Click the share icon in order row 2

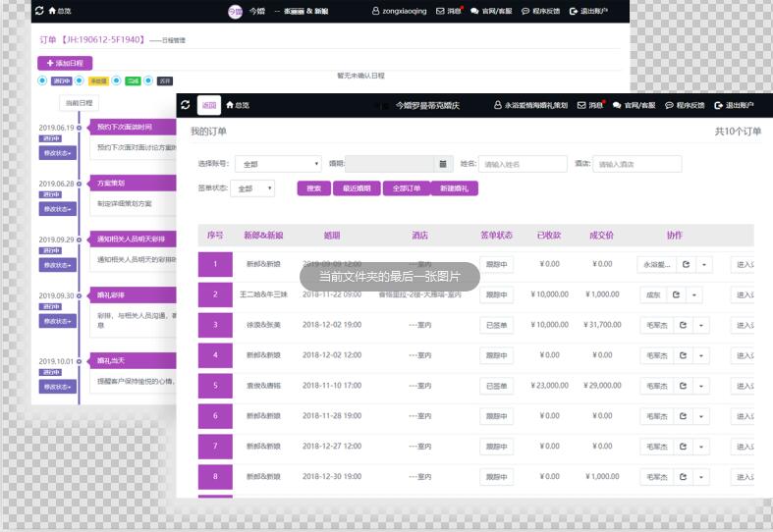[x=676, y=294]
